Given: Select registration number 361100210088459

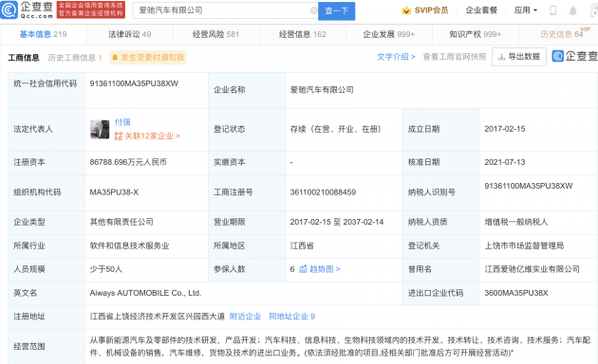Looking at the screenshot, I should click(323, 192).
